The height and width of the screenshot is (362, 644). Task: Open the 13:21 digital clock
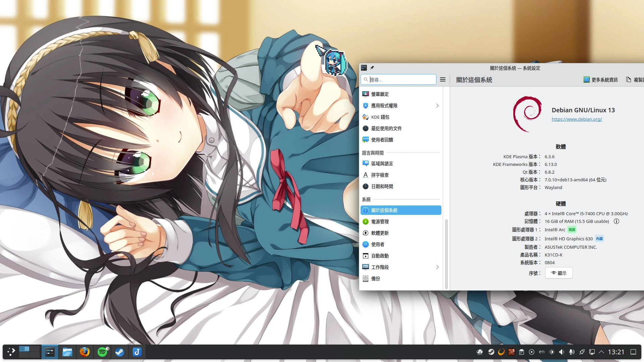coord(616,352)
